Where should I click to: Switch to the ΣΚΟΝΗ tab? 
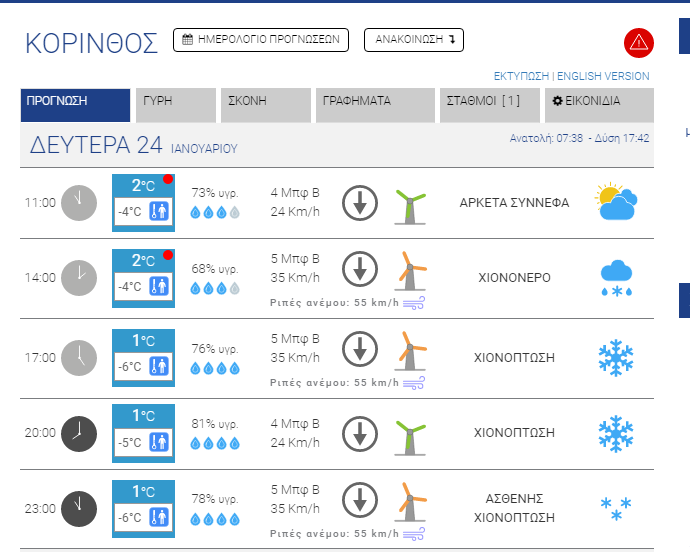pos(265,105)
